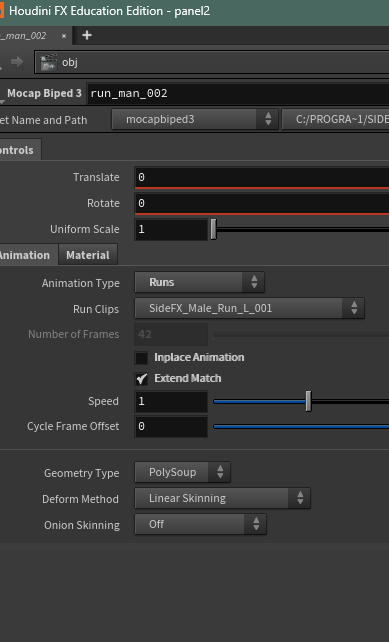Image resolution: width=389 pixels, height=642 pixels.
Task: Click the Speed parameter label
Action: tap(103, 401)
